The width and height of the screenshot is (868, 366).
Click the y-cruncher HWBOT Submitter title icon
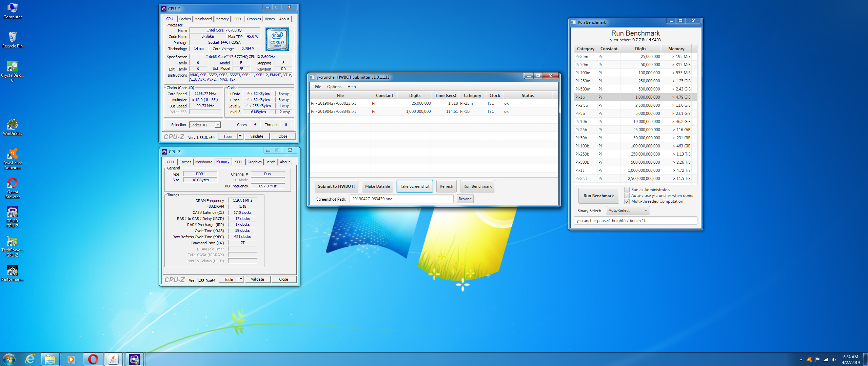click(x=312, y=77)
